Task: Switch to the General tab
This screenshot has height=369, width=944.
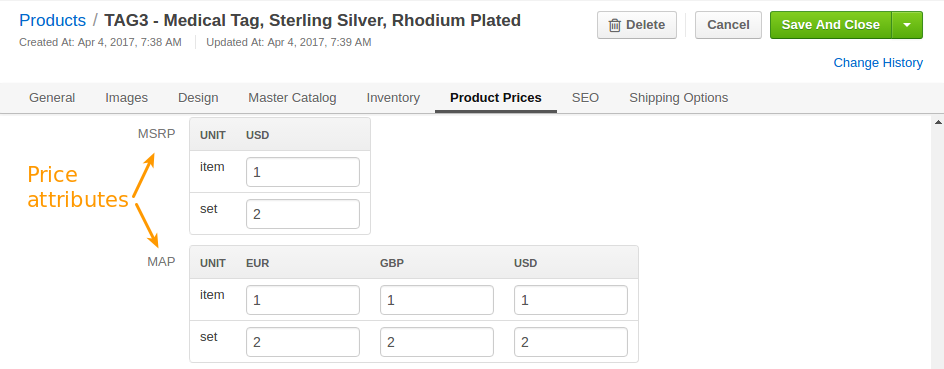Action: 52,98
